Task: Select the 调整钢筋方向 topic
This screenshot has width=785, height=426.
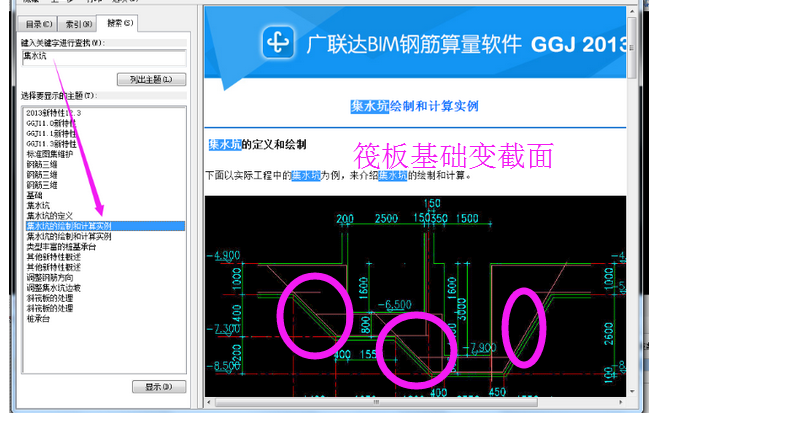Action: pyautogui.click(x=50, y=277)
